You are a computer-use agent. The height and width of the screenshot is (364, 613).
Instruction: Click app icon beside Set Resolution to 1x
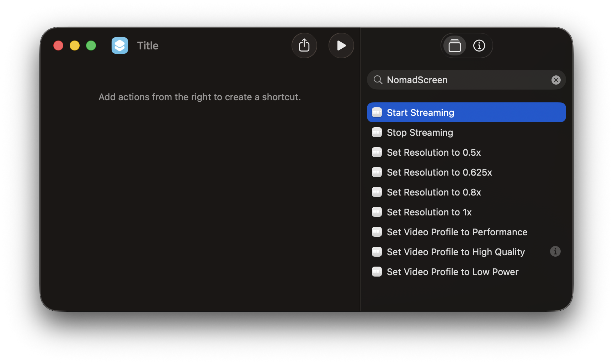coord(377,212)
